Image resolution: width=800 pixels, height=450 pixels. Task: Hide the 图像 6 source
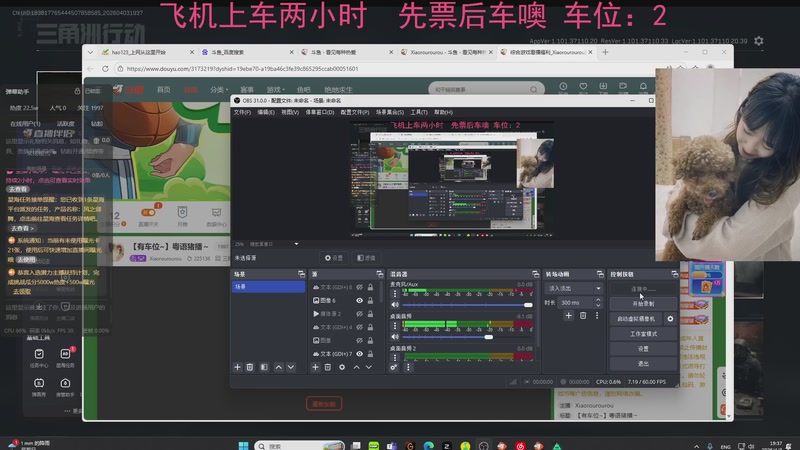360,301
